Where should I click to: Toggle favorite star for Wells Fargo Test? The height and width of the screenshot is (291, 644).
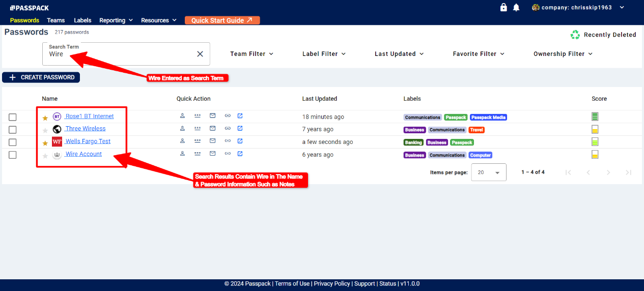(x=45, y=143)
